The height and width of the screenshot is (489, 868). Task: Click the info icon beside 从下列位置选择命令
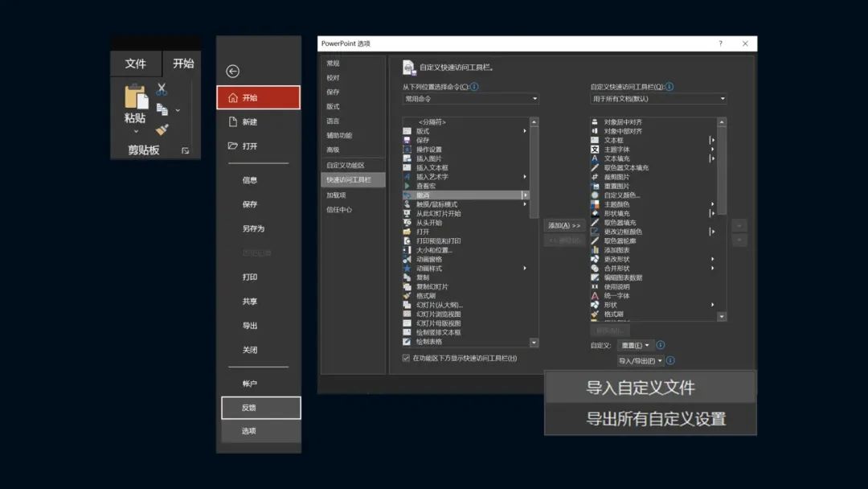(474, 86)
